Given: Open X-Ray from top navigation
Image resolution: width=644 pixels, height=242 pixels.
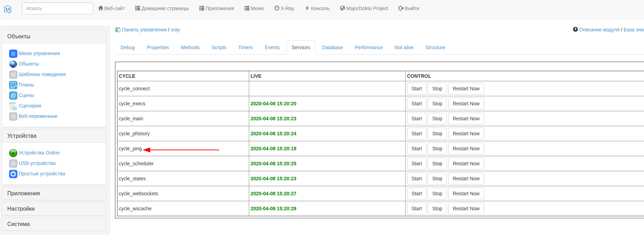Looking at the screenshot, I should pyautogui.click(x=284, y=8).
